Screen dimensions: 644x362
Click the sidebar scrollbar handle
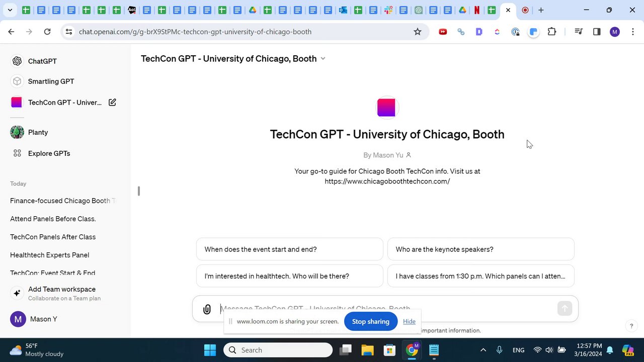pos(139,191)
